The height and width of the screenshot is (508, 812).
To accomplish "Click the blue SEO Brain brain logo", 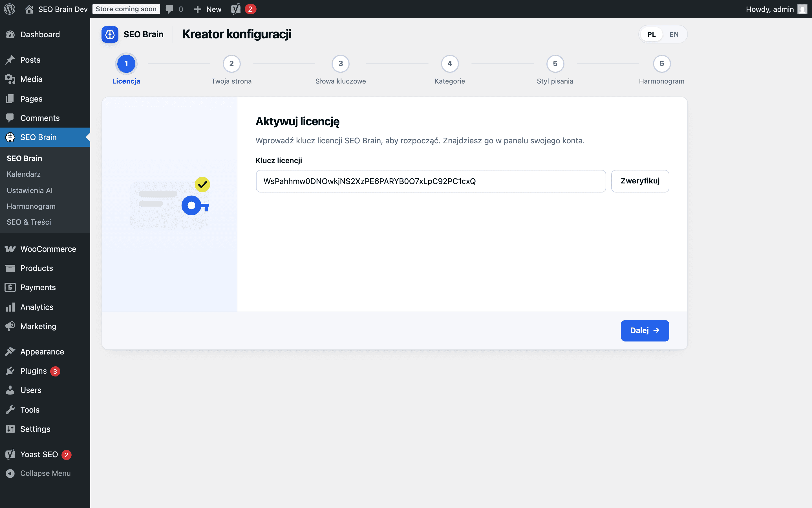I will [110, 34].
